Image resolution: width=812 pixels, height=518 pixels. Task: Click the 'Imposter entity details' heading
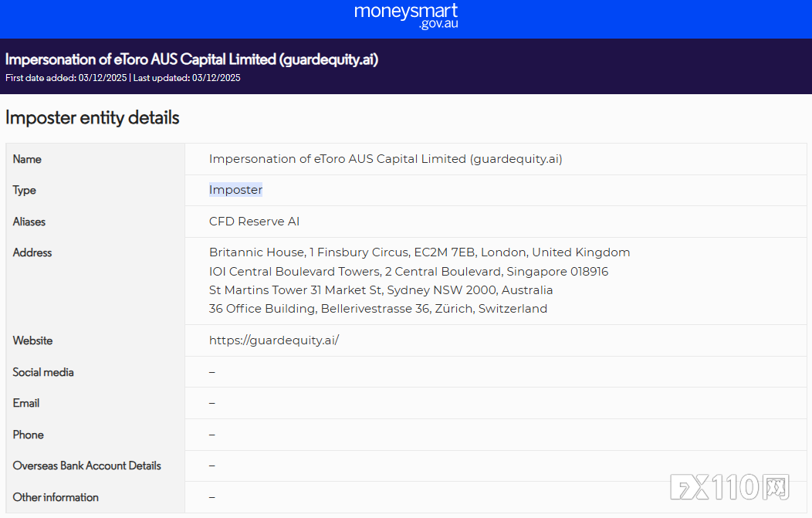click(x=92, y=117)
